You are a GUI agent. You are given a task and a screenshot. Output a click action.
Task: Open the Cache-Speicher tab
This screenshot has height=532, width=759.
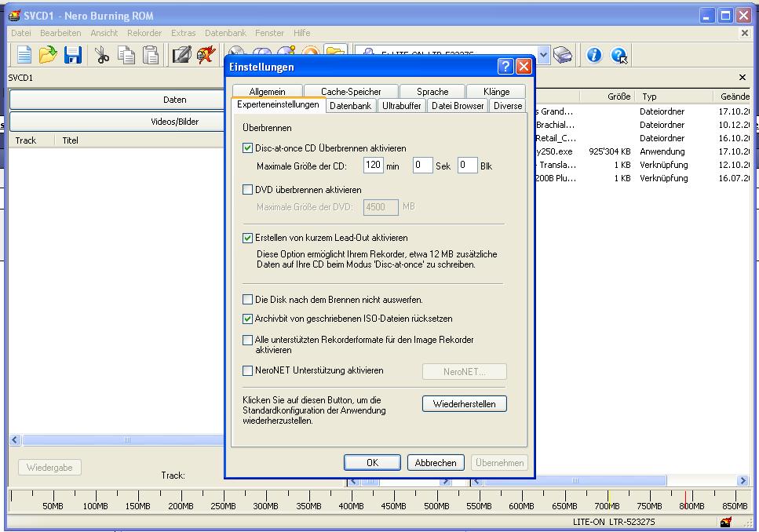tap(351, 92)
